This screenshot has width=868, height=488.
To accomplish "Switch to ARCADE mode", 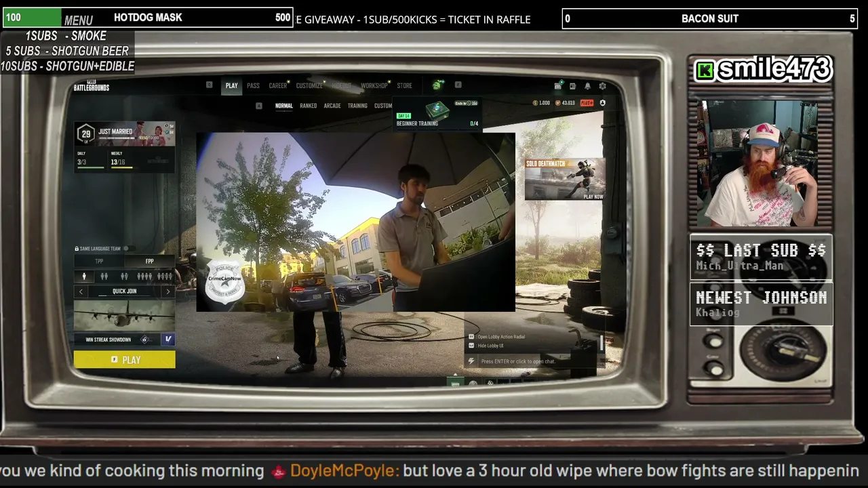I will coord(332,106).
